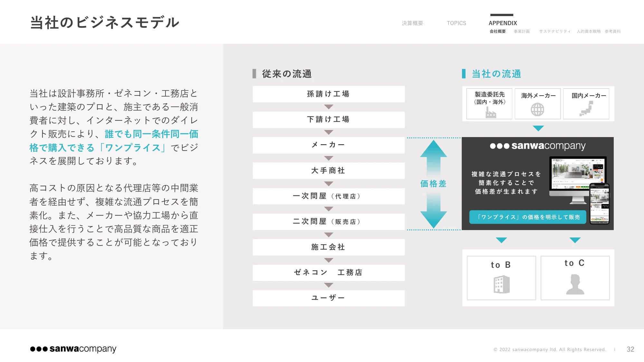Go to the 人的資本戦略 sub-tab
Viewport: 644px width, 362px height.
pyautogui.click(x=589, y=31)
